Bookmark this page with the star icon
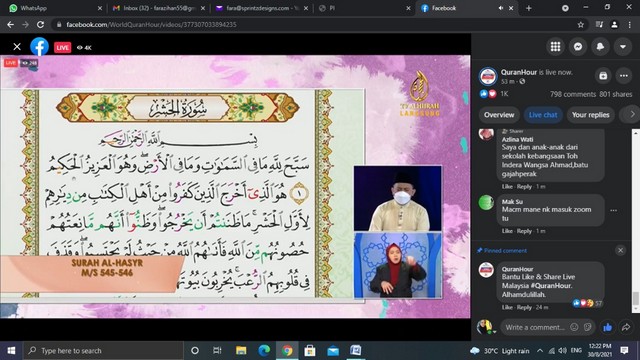The image size is (640, 360). pos(580,24)
